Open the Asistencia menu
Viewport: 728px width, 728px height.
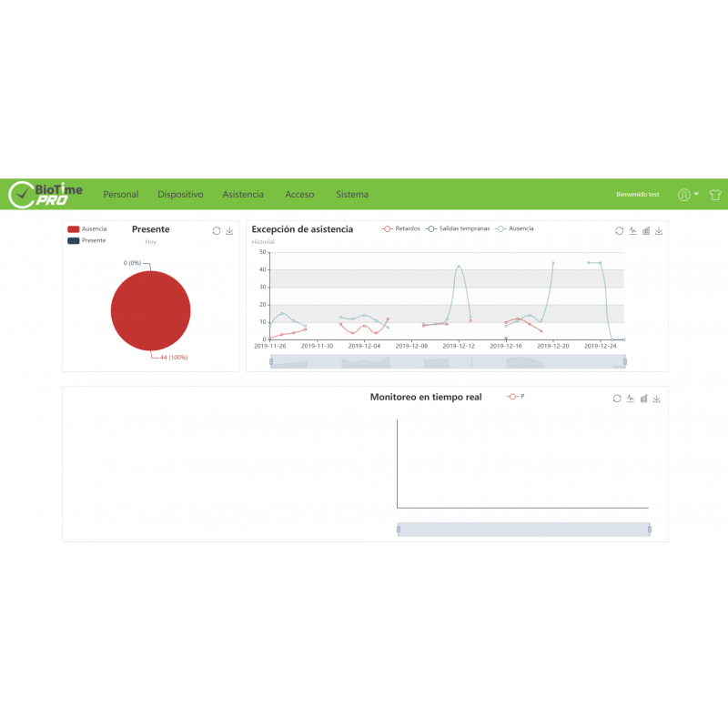tap(243, 194)
